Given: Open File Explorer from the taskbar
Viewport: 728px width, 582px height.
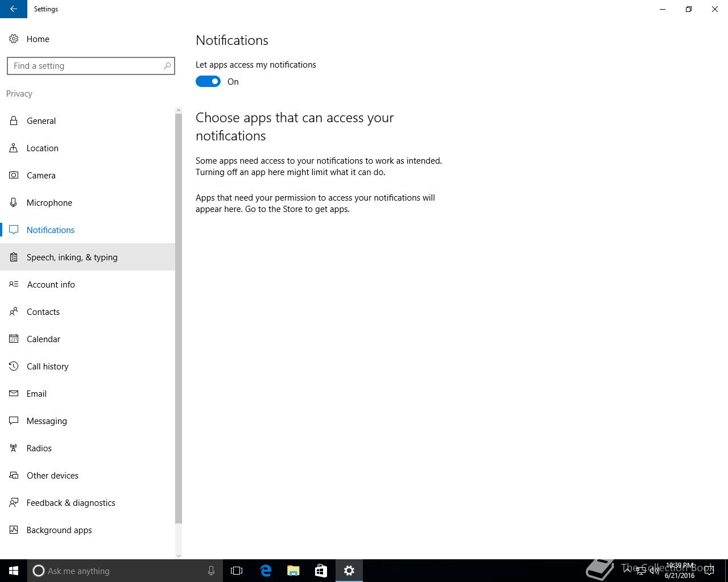Looking at the screenshot, I should pos(293,571).
